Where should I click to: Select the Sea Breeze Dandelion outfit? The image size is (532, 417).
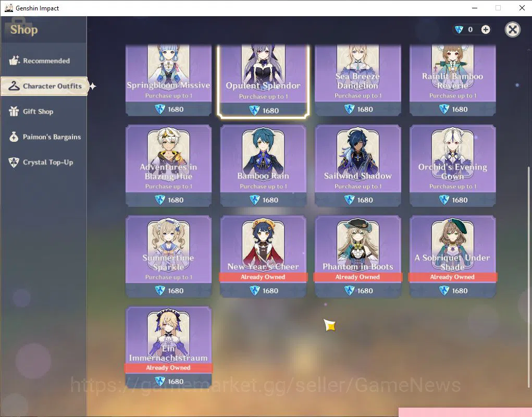pyautogui.click(x=358, y=80)
